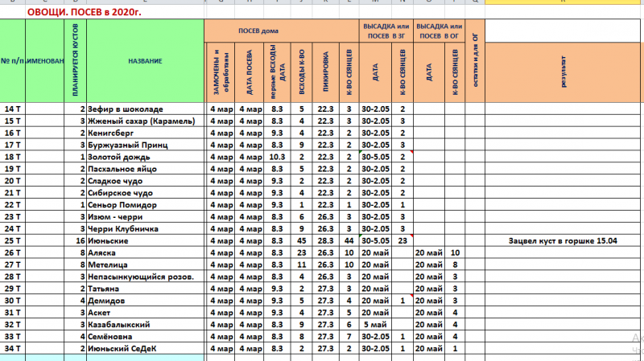
Task: Select the title cell 'ОВОЩИ. ПОСЕВ в 2020г.'
Action: tap(85, 12)
